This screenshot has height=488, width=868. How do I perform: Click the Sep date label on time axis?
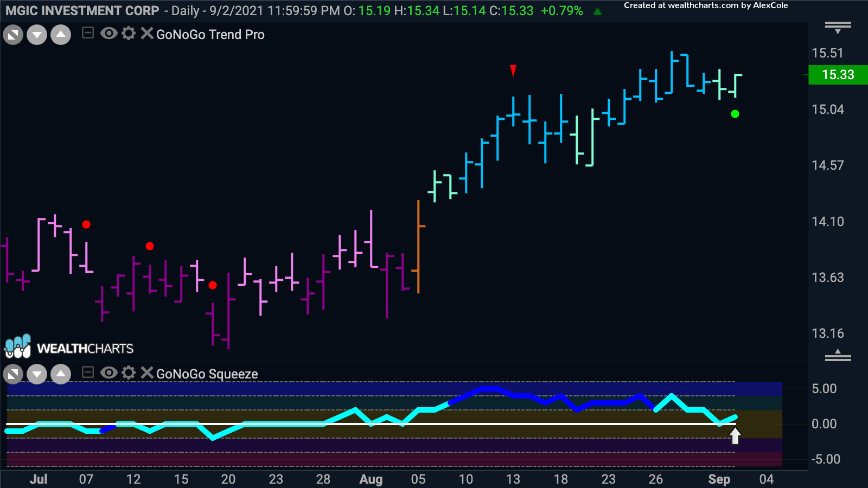tap(719, 479)
